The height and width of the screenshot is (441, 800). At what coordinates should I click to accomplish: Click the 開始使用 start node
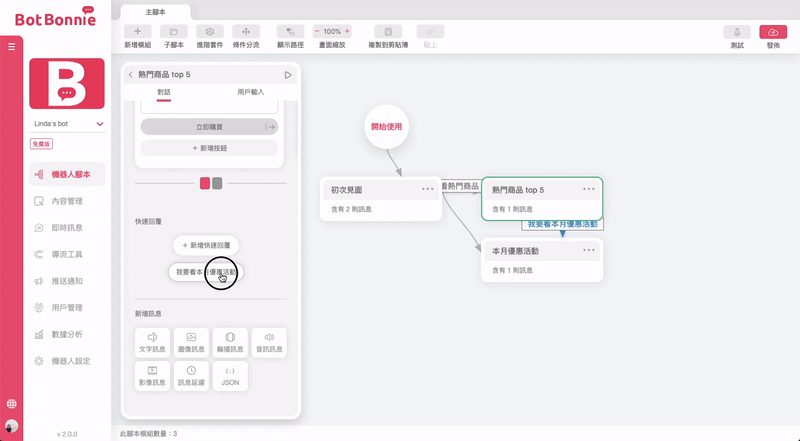tap(386, 127)
